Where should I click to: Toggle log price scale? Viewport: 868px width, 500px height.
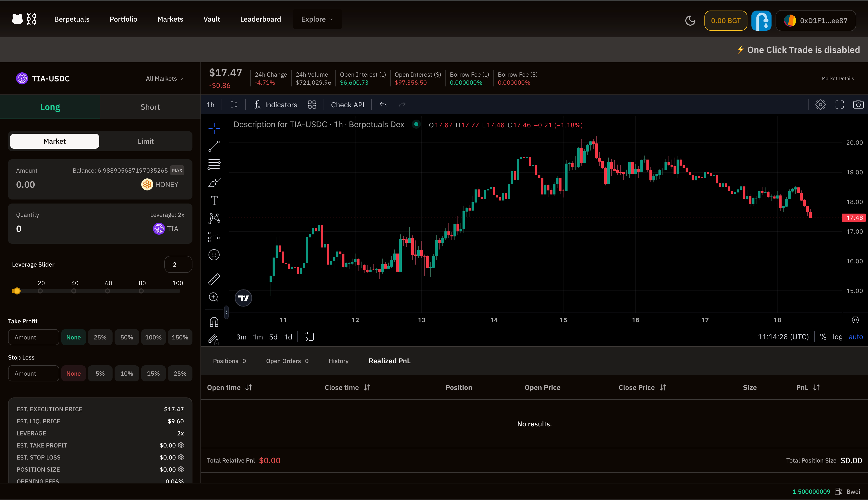click(837, 337)
